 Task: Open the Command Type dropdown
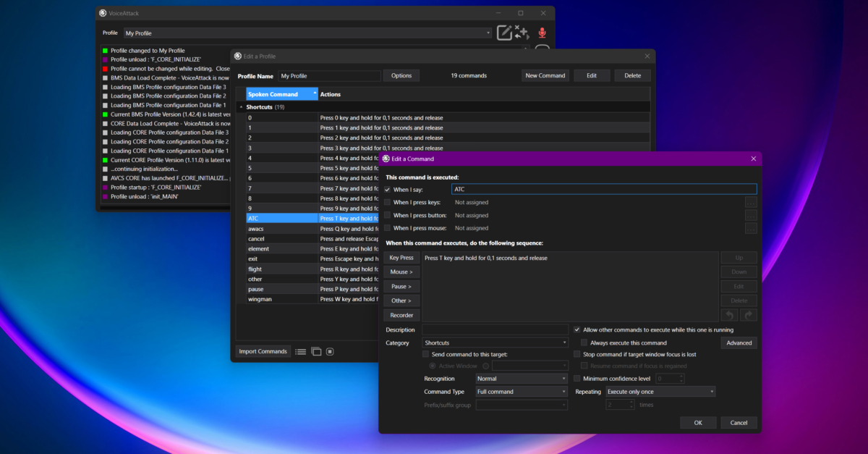click(x=522, y=391)
